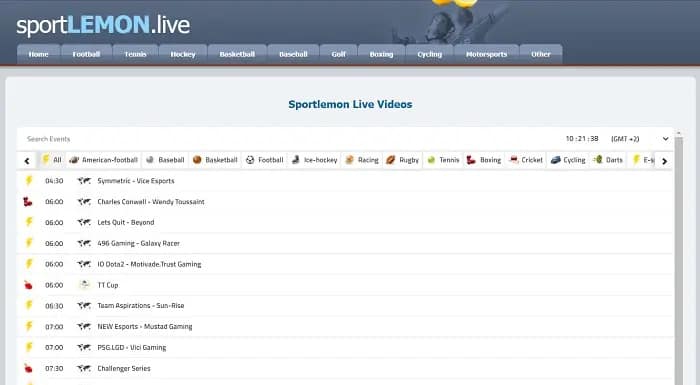Click the 04:30 time of Symmetric row
The image size is (700, 385).
coord(54,181)
